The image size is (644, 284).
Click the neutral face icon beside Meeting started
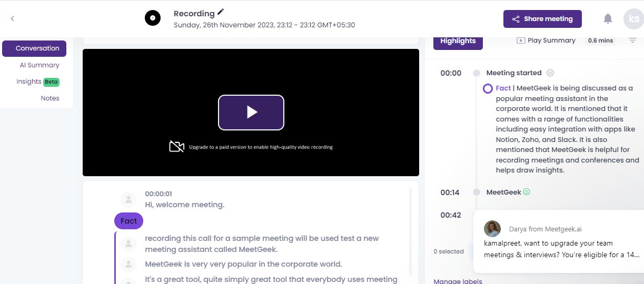click(550, 73)
